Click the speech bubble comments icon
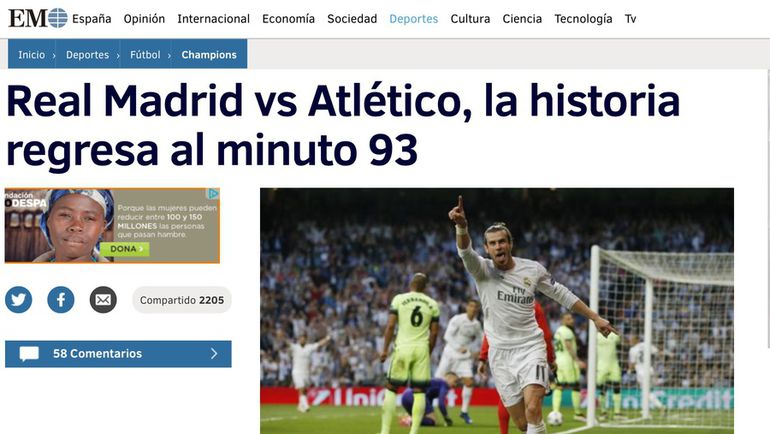The height and width of the screenshot is (434, 770). pyautogui.click(x=29, y=354)
